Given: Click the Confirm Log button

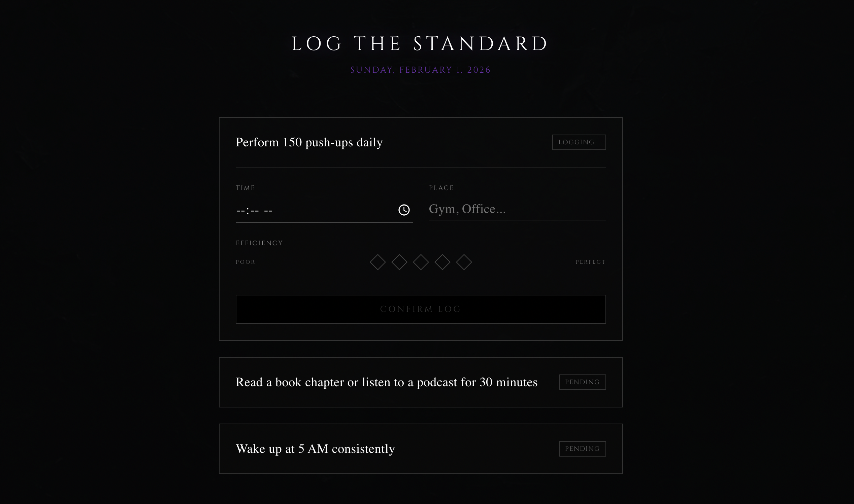Looking at the screenshot, I should [x=421, y=309].
